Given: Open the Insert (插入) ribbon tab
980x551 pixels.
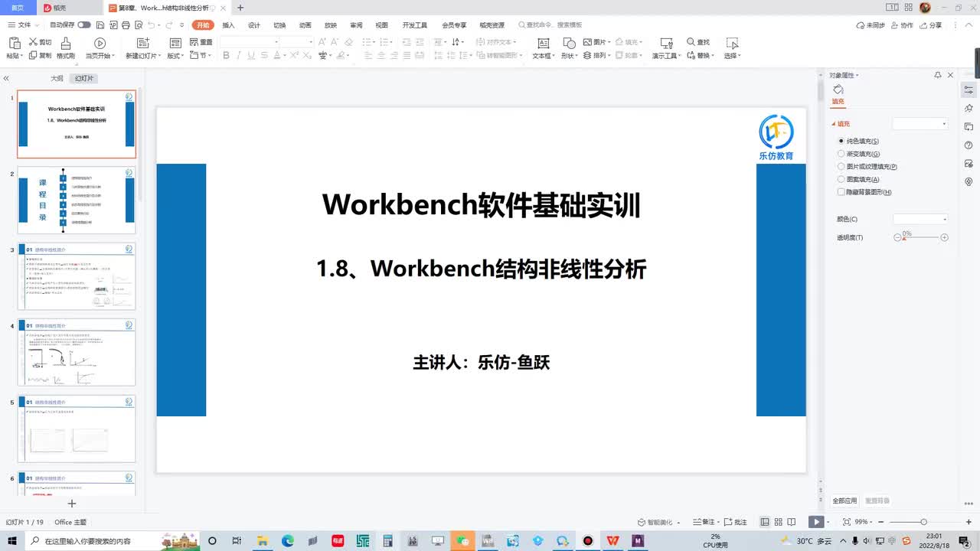Looking at the screenshot, I should pyautogui.click(x=228, y=25).
